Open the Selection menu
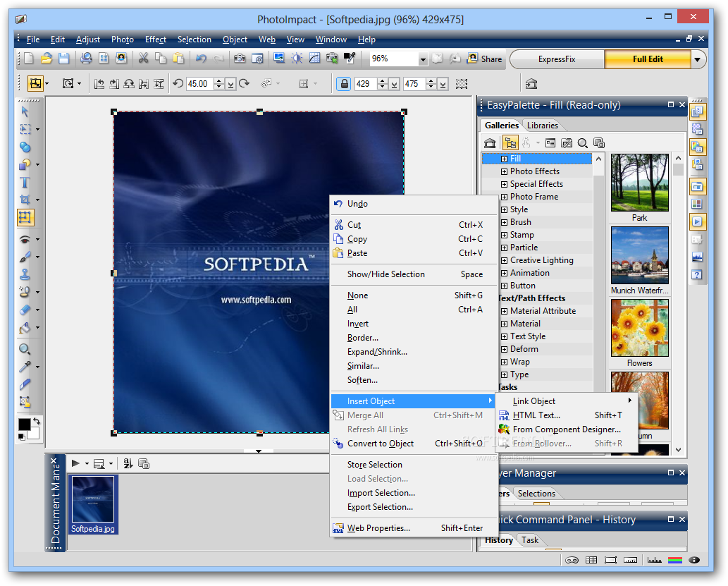The height and width of the screenshot is (586, 728). click(194, 39)
